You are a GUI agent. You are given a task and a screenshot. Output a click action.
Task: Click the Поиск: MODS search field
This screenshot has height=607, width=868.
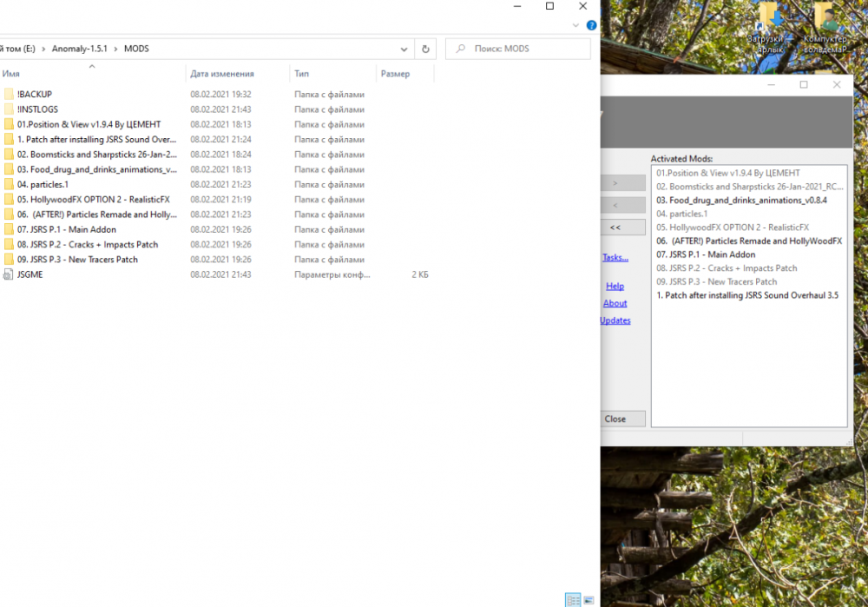click(x=517, y=49)
